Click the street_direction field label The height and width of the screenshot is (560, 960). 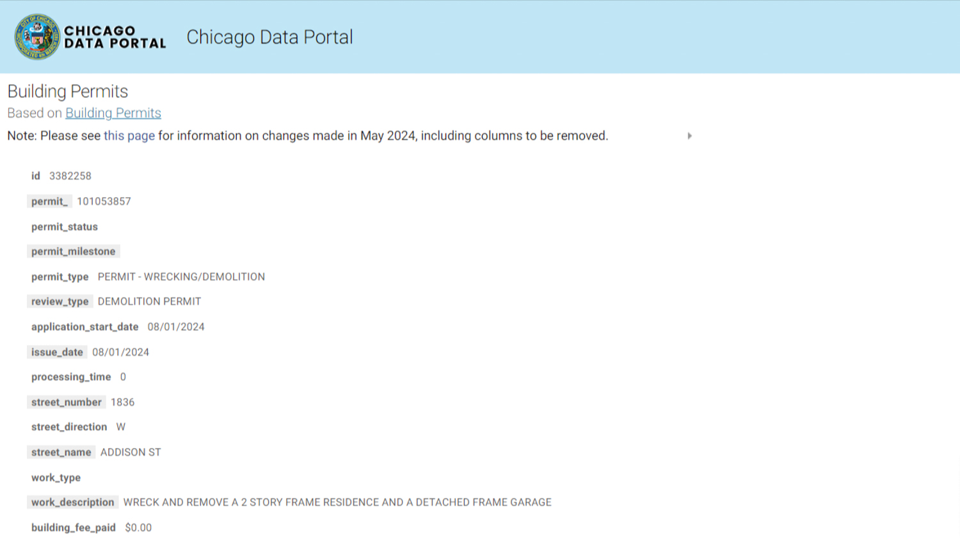point(69,427)
